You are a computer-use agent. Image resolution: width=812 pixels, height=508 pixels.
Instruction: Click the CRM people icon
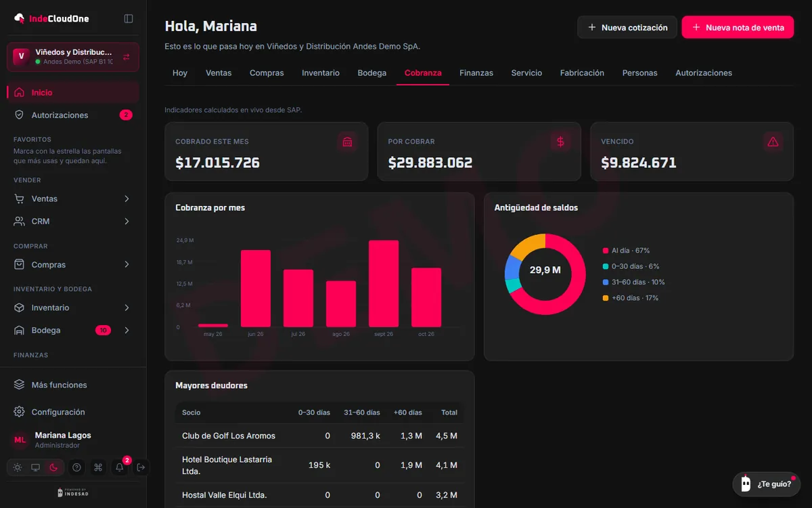tap(19, 221)
